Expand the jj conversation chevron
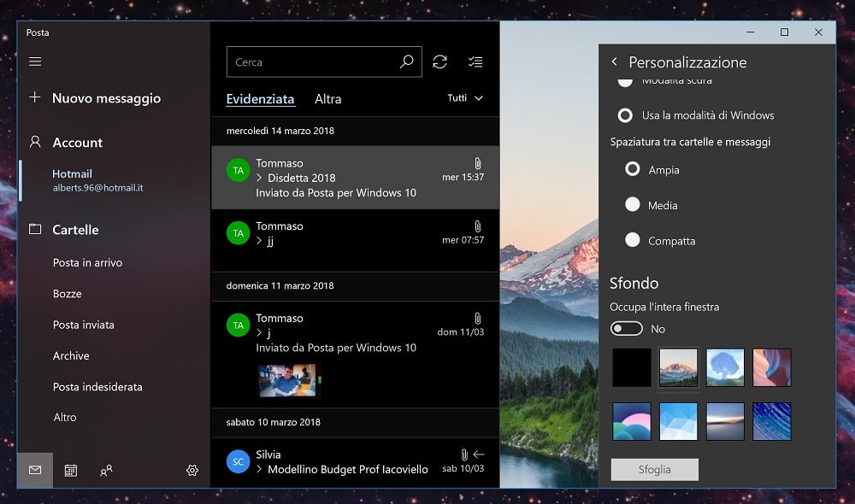 [x=259, y=240]
